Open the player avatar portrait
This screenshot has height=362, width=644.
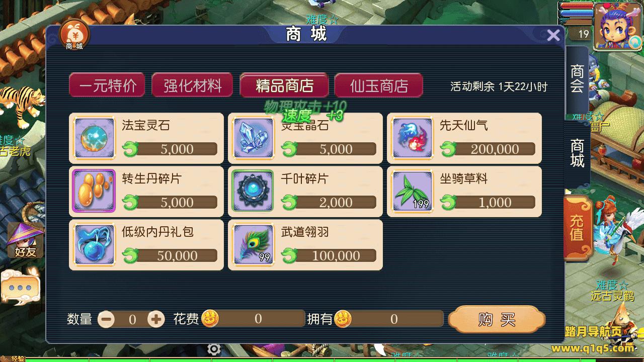click(x=618, y=26)
